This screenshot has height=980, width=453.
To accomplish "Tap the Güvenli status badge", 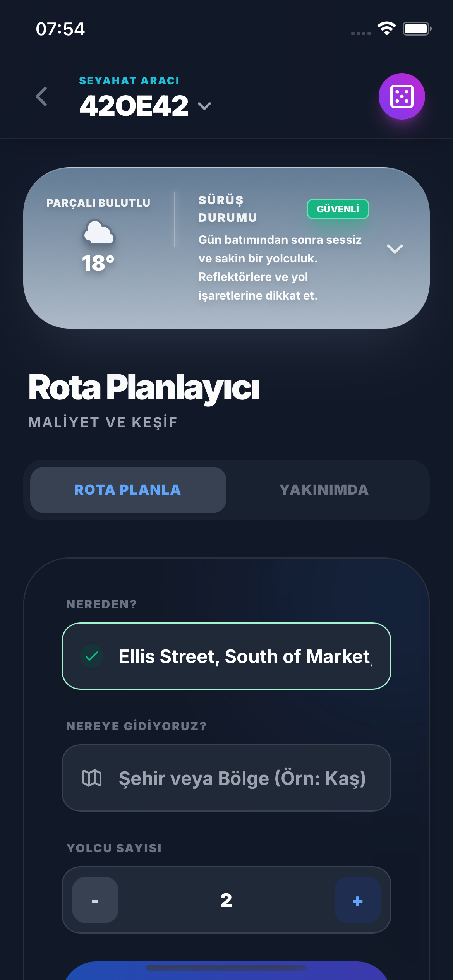I will point(338,209).
